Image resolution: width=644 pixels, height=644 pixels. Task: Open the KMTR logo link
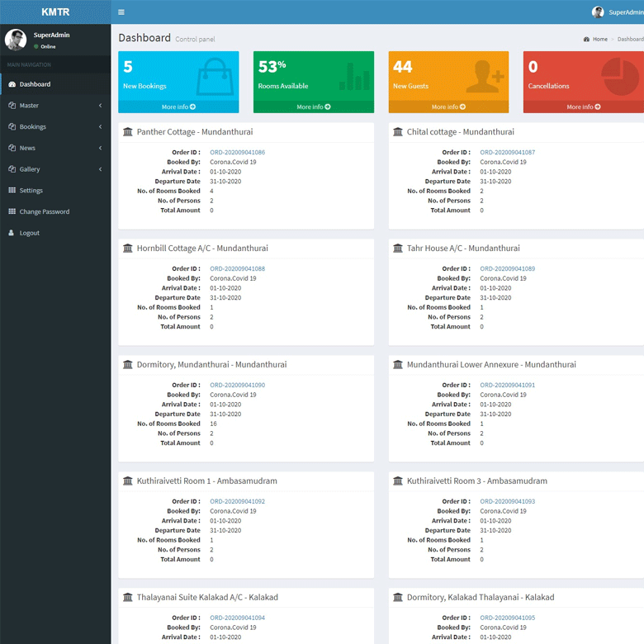55,12
